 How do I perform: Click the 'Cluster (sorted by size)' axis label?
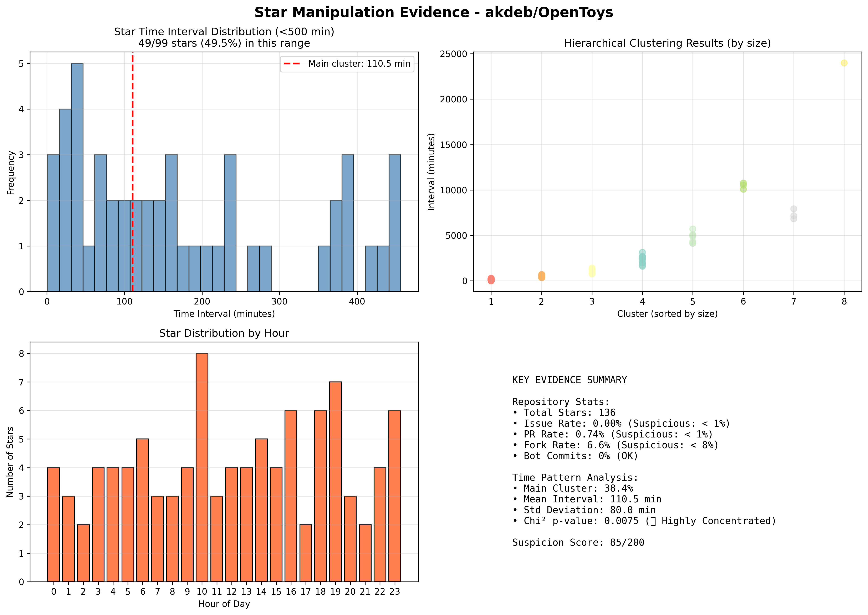(667, 314)
